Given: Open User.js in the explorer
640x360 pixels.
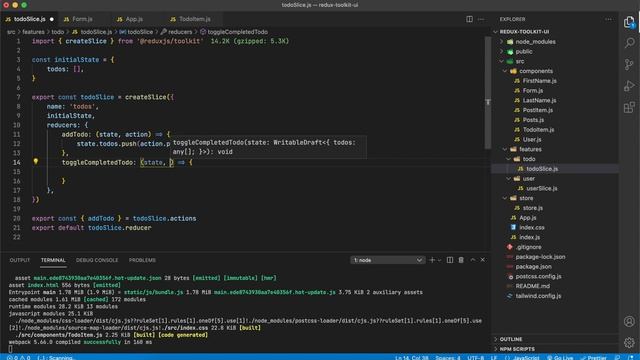Looking at the screenshot, I should [532, 140].
